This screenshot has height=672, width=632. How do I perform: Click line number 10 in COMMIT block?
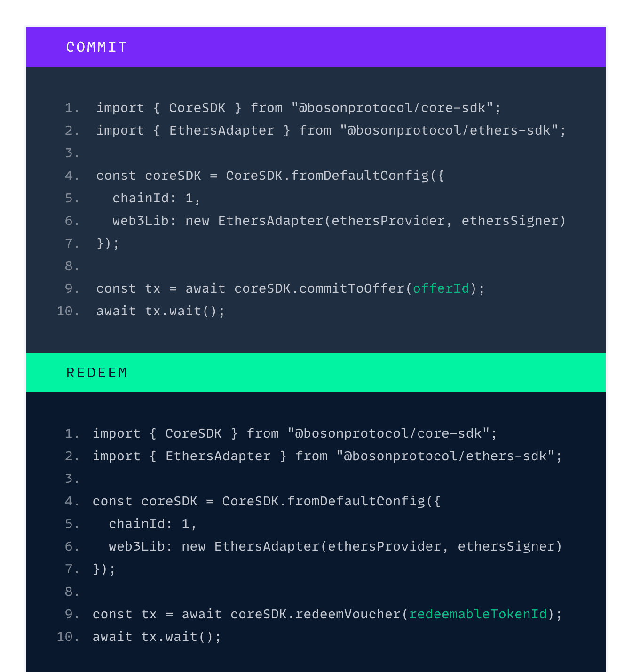pos(68,312)
